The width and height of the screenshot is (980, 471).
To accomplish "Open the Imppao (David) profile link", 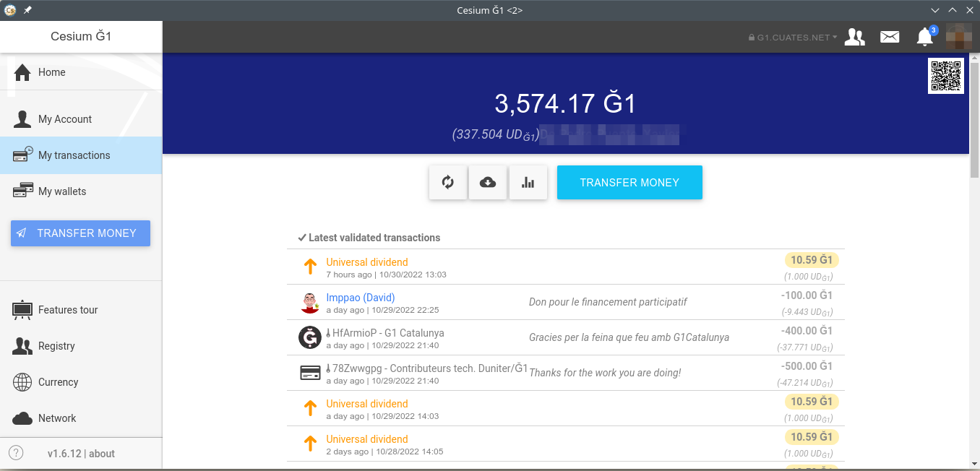I will coord(361,298).
